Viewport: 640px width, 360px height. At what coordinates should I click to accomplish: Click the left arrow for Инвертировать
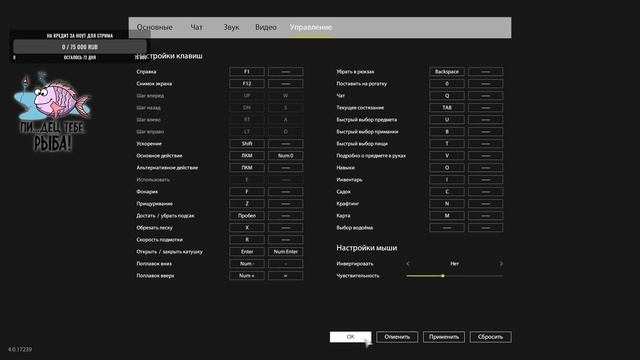(x=408, y=264)
